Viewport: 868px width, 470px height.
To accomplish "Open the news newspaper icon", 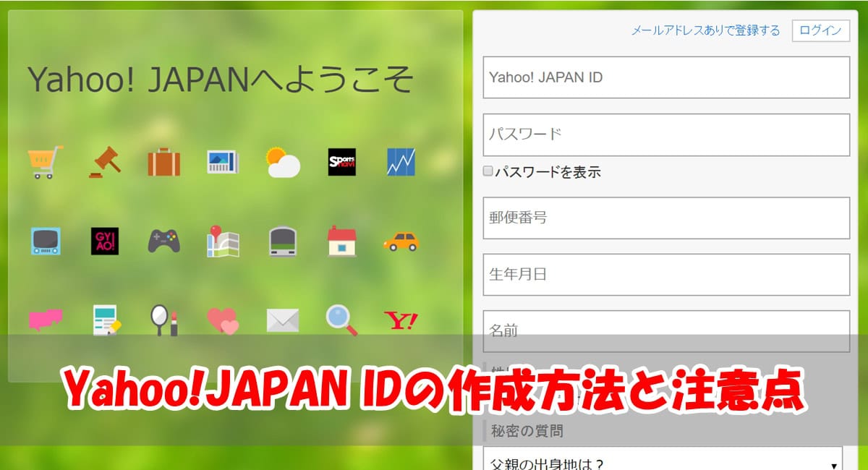I will point(223,162).
